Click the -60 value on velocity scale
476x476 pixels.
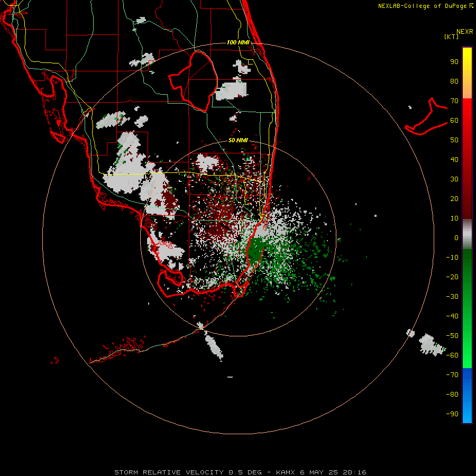pos(452,355)
